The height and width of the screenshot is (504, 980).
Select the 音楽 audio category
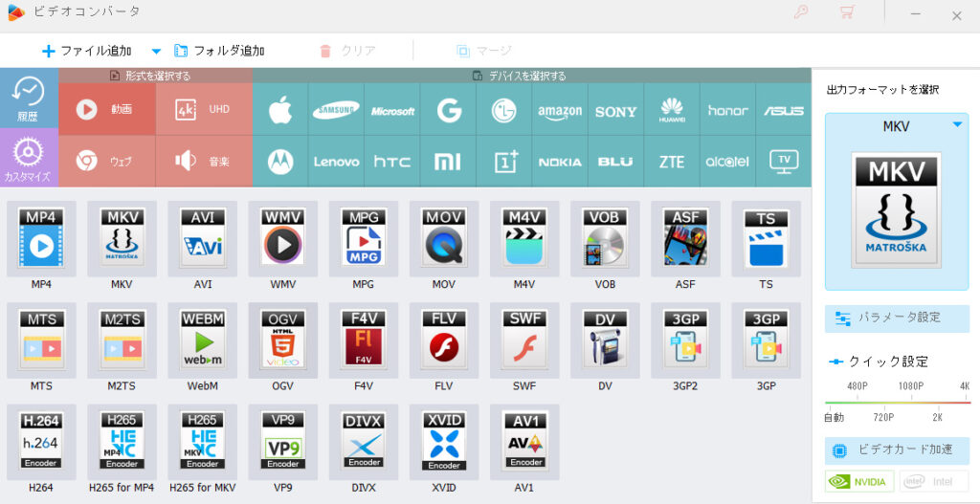204,162
